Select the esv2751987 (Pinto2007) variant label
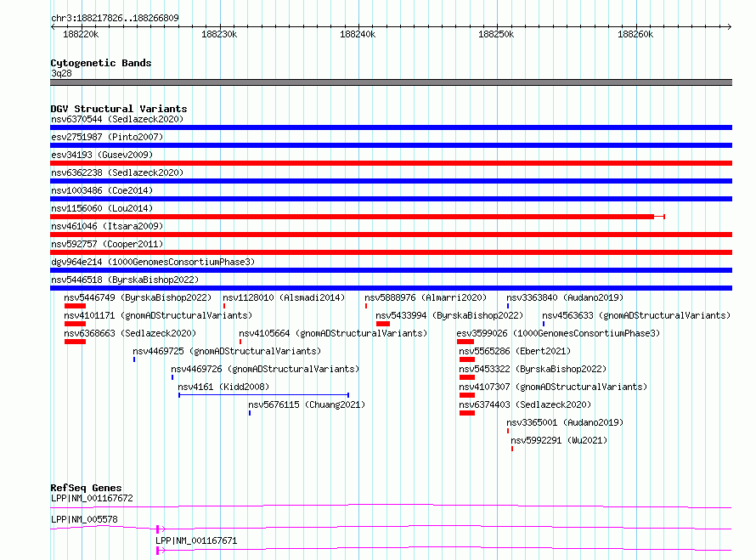Screen dimensions: 756x560 click(x=107, y=137)
